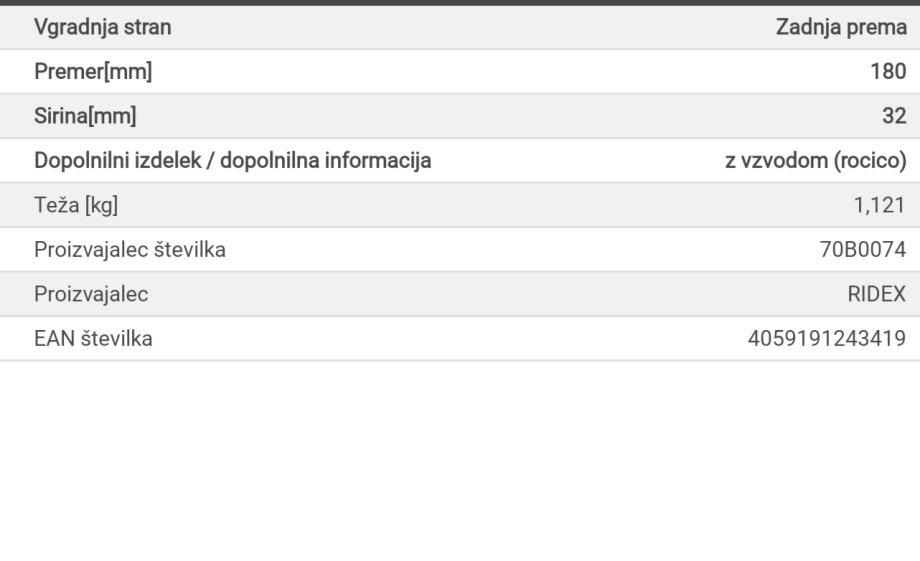Click the 'Teža [kg]' label
The width and height of the screenshot is (920, 561).
pyautogui.click(x=76, y=205)
